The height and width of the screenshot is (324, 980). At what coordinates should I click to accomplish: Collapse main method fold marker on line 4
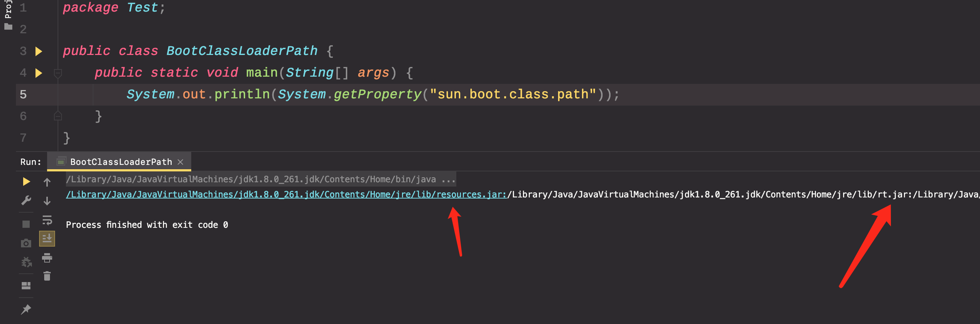pos(58,73)
